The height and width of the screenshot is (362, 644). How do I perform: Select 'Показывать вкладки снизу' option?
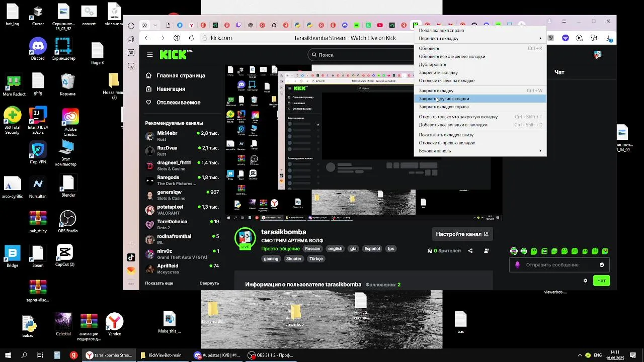point(480,135)
